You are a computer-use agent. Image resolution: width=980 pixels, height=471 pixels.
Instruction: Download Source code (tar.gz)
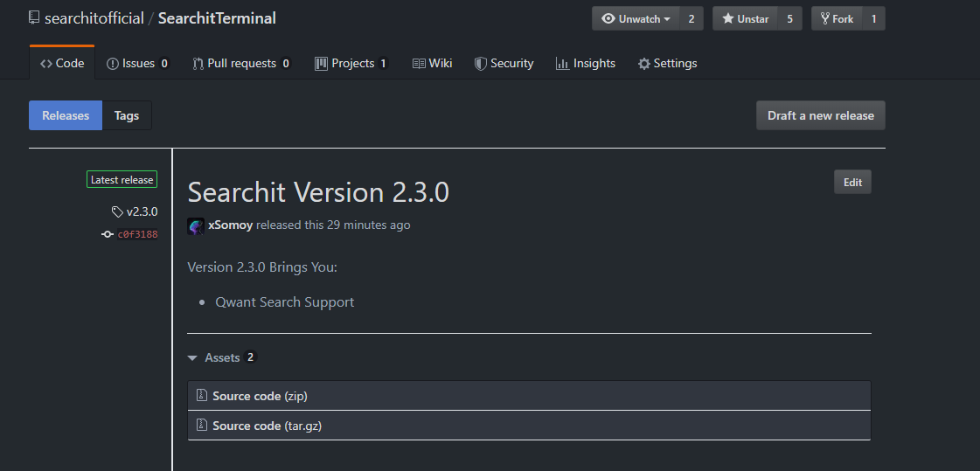click(267, 426)
